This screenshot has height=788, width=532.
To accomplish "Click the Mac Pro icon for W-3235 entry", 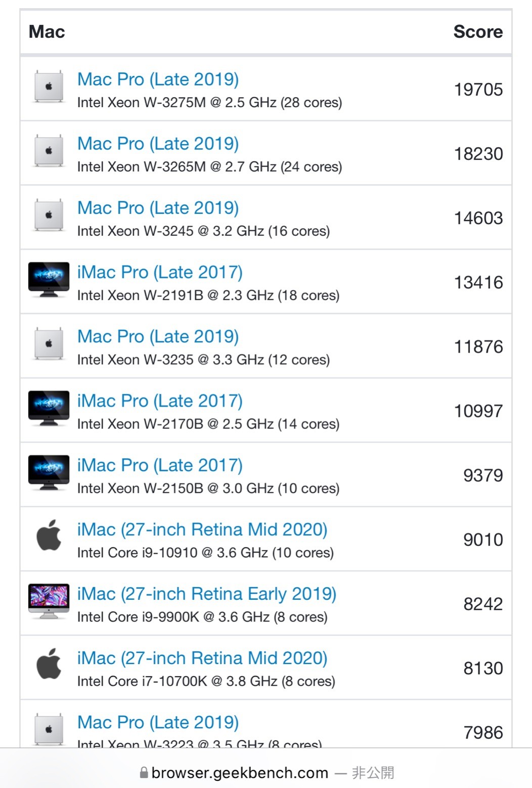I will pyautogui.click(x=49, y=343).
